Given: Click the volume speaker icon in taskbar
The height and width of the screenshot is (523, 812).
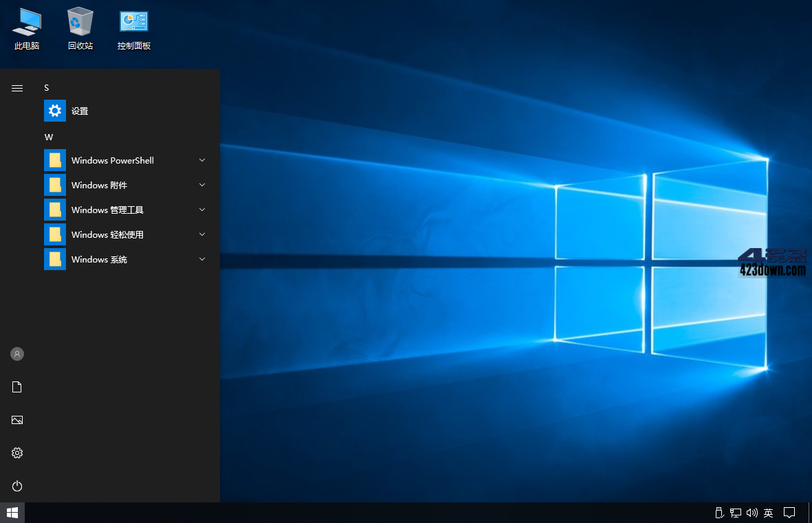Looking at the screenshot, I should pos(751,513).
